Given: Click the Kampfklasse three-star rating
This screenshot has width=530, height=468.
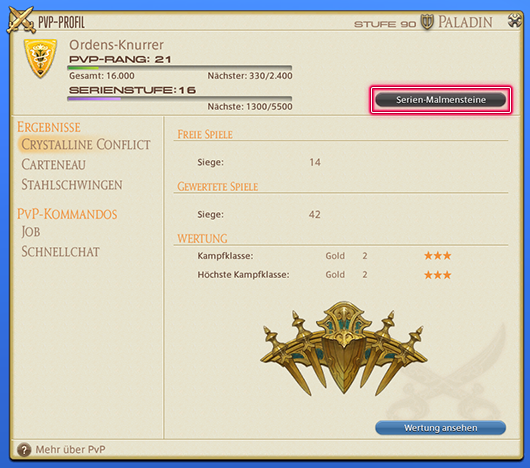Looking at the screenshot, I should 437,256.
